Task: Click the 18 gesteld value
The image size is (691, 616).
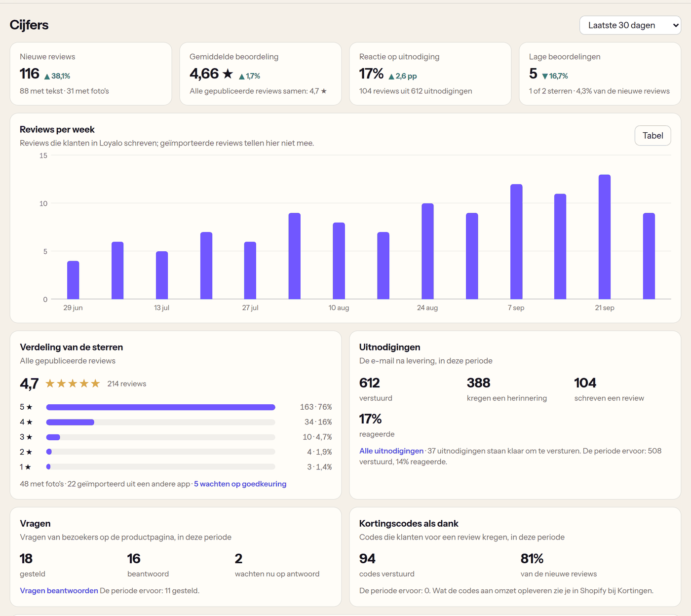Action: point(26,559)
